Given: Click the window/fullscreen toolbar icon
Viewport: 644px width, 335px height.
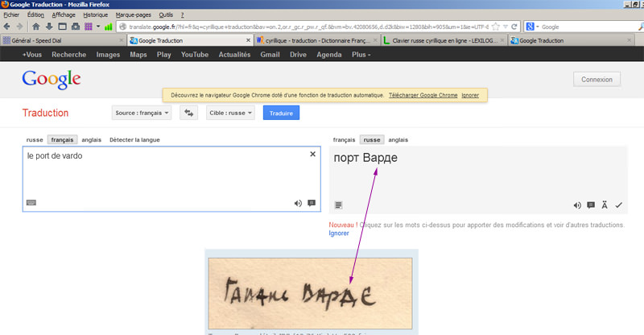Looking at the screenshot, I should coord(63,27).
